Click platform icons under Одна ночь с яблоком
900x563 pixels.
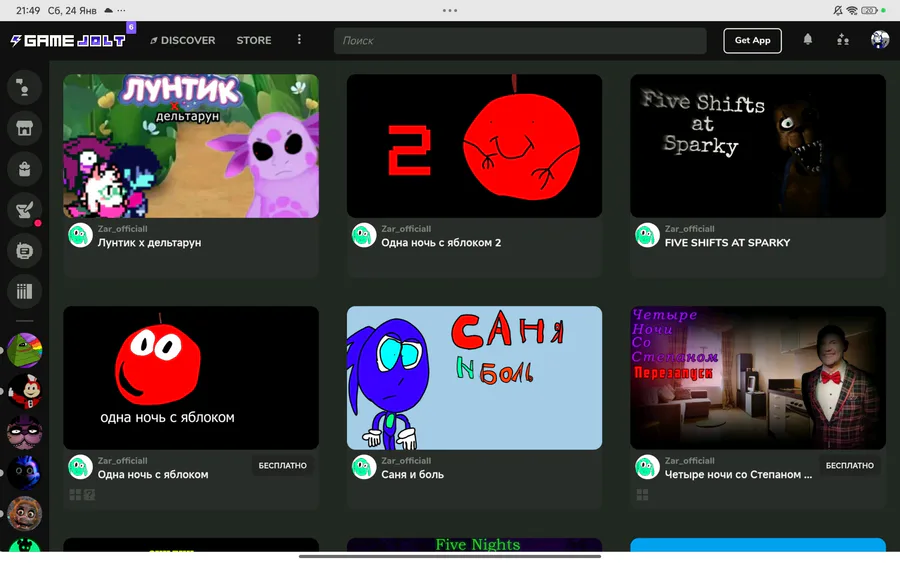82,495
